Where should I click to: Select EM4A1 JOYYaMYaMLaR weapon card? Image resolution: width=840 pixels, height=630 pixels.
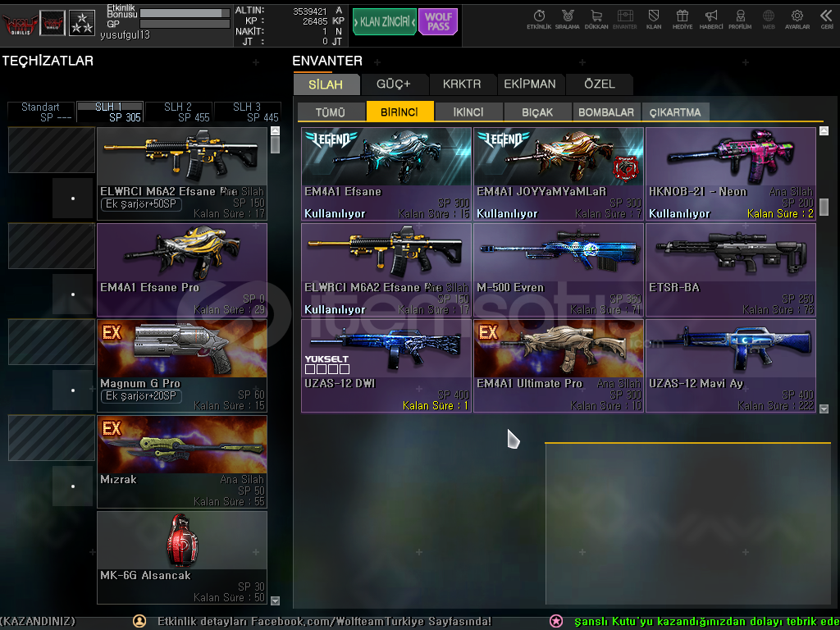point(558,174)
